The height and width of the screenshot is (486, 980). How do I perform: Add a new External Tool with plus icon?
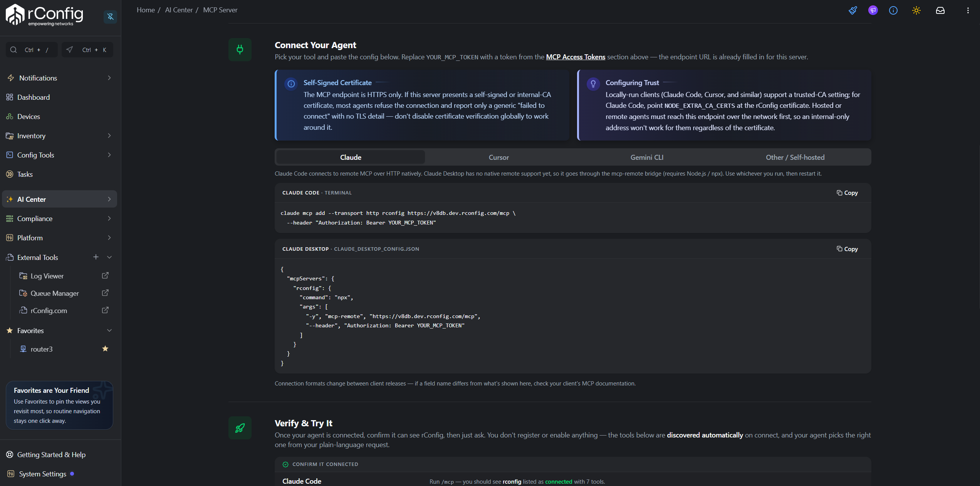pos(96,257)
